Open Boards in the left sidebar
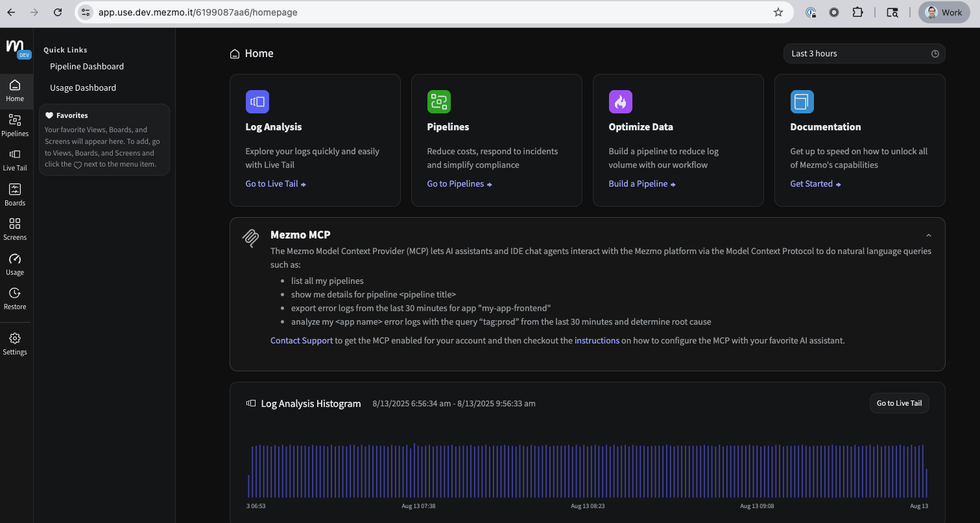The image size is (980, 523). point(15,194)
